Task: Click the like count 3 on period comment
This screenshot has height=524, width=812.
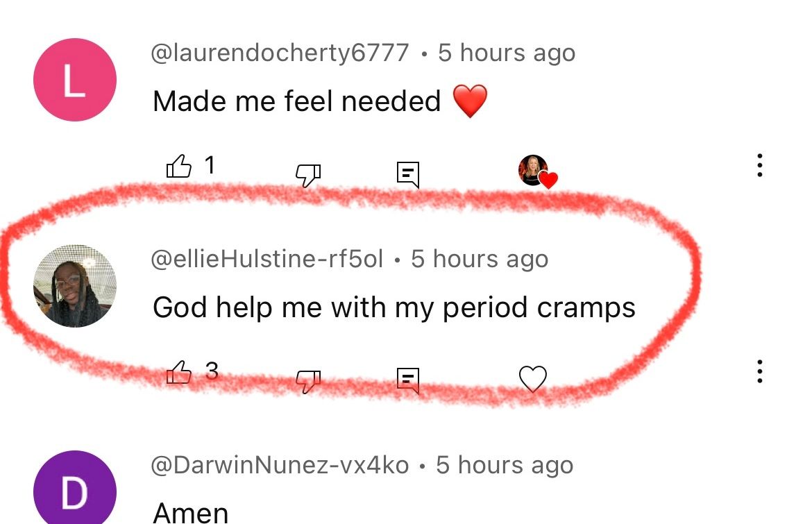Action: click(212, 371)
